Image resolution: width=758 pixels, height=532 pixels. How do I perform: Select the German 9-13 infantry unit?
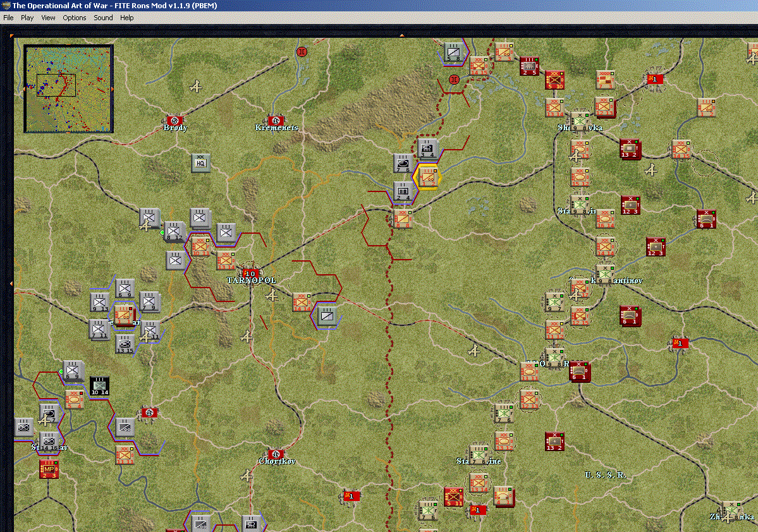[100, 303]
